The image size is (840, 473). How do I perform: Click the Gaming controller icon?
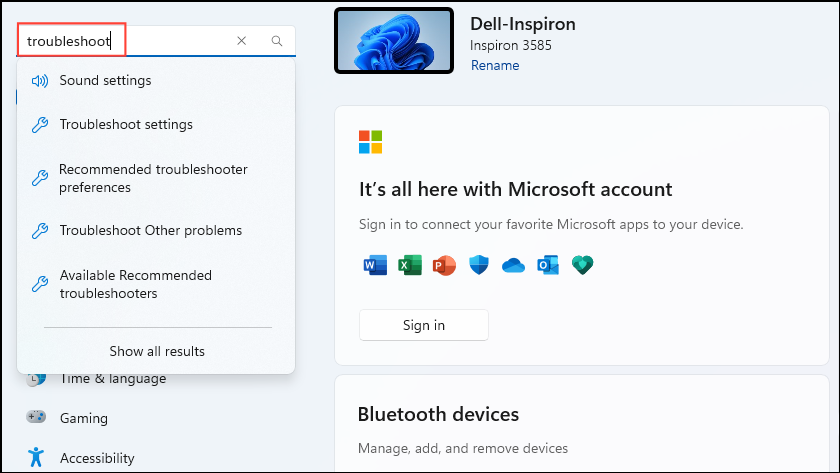[x=36, y=417]
